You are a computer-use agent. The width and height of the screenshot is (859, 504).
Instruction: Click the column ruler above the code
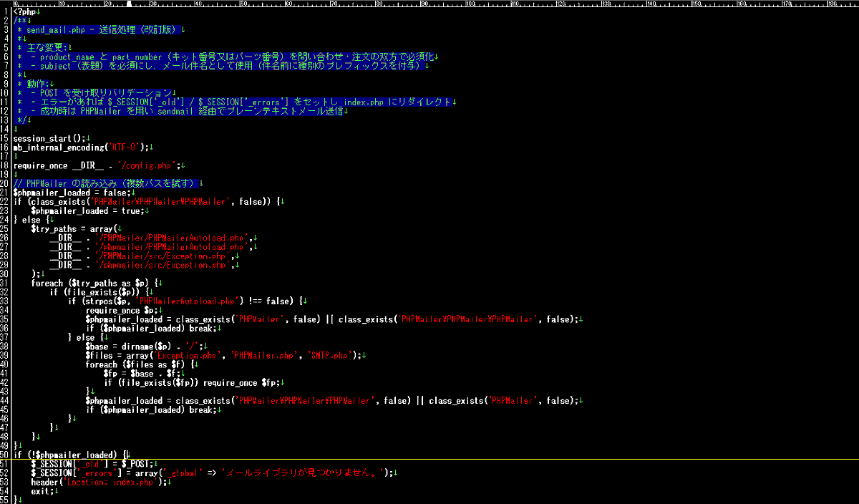click(435, 4)
